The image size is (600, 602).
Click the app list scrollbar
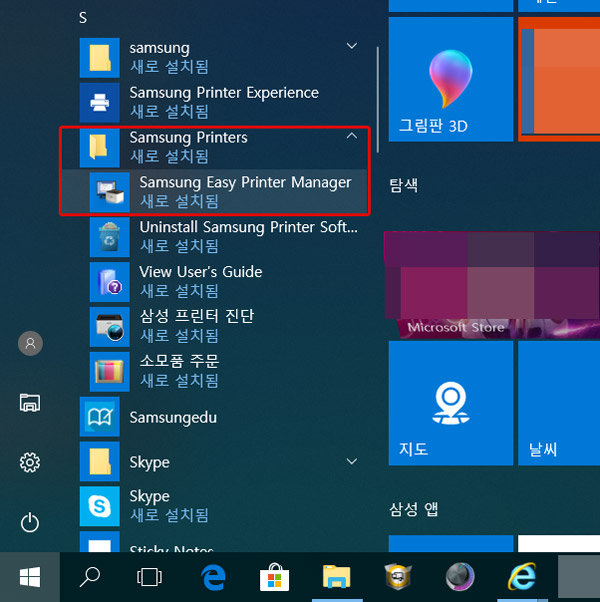[378, 100]
